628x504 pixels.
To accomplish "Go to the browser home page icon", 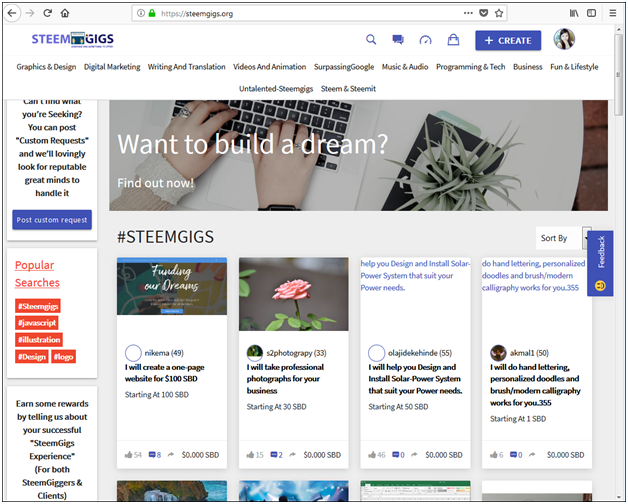I will click(x=65, y=13).
